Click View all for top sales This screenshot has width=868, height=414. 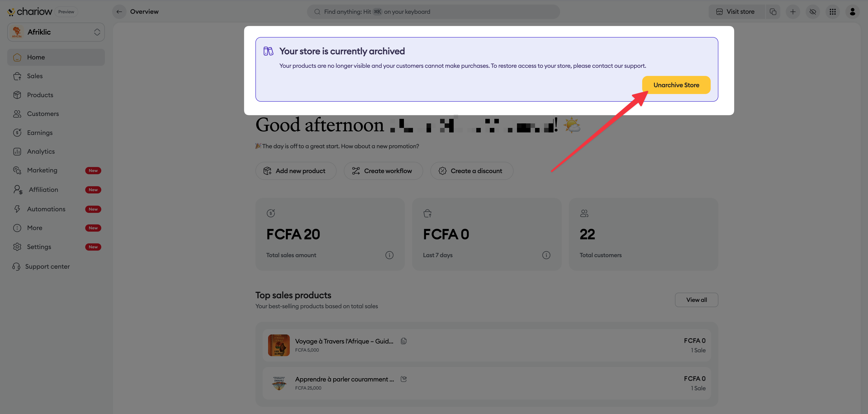[x=696, y=300]
